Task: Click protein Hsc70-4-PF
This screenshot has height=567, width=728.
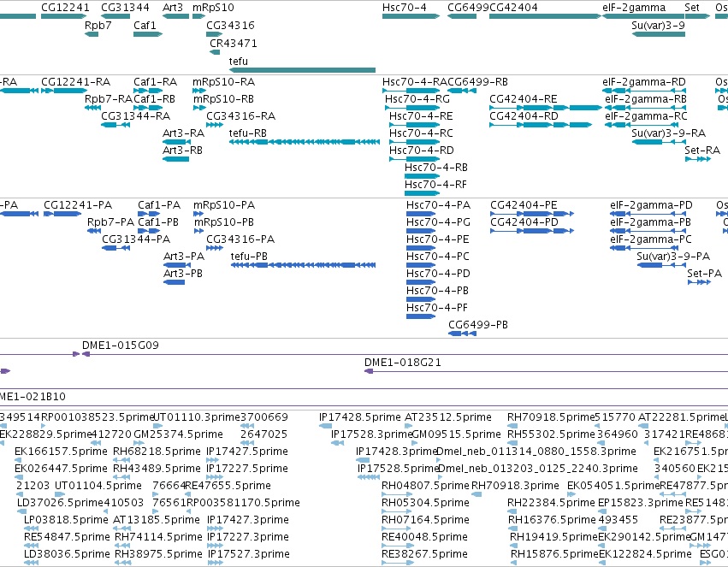Action: (421, 316)
